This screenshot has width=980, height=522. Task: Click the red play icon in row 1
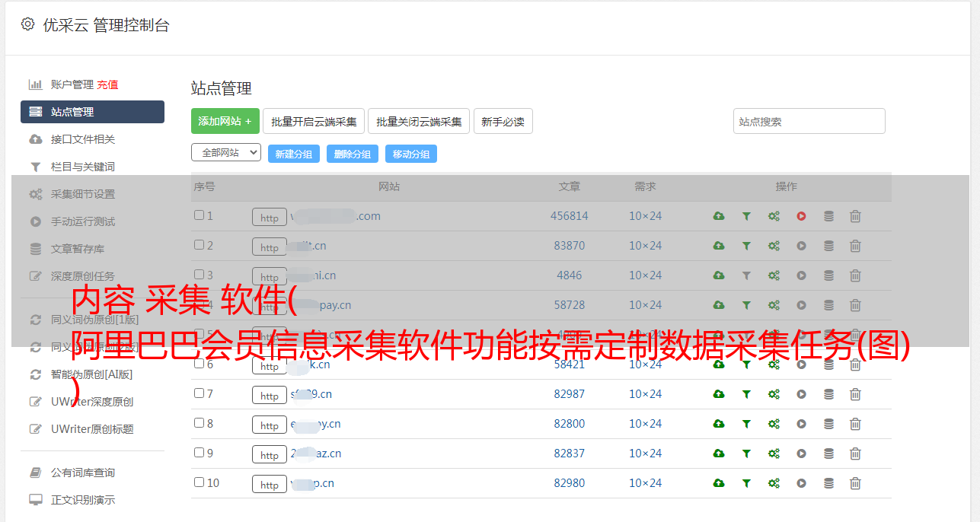801,216
